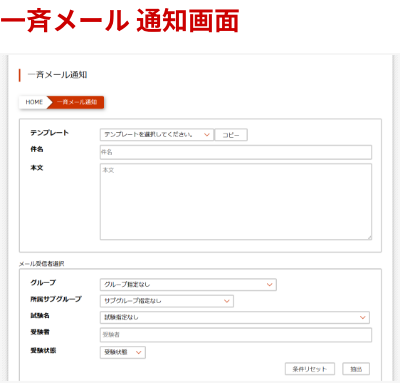Screen dimensions: 400x383
Task: Click the 受験者 field label
Action: [40, 332]
